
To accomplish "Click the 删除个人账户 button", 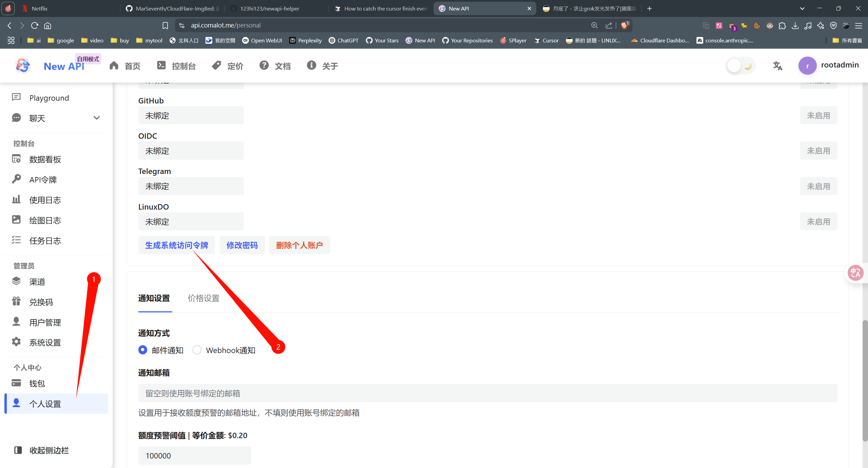I will click(x=299, y=245).
